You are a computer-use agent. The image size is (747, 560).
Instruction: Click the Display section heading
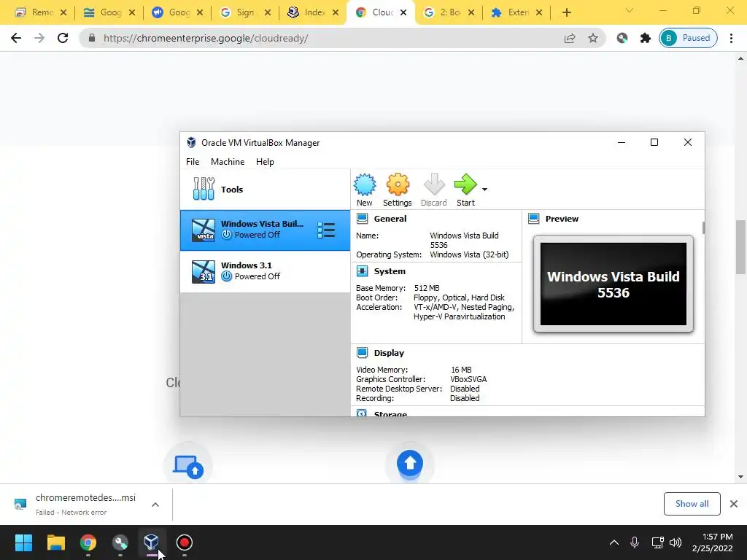(x=389, y=353)
